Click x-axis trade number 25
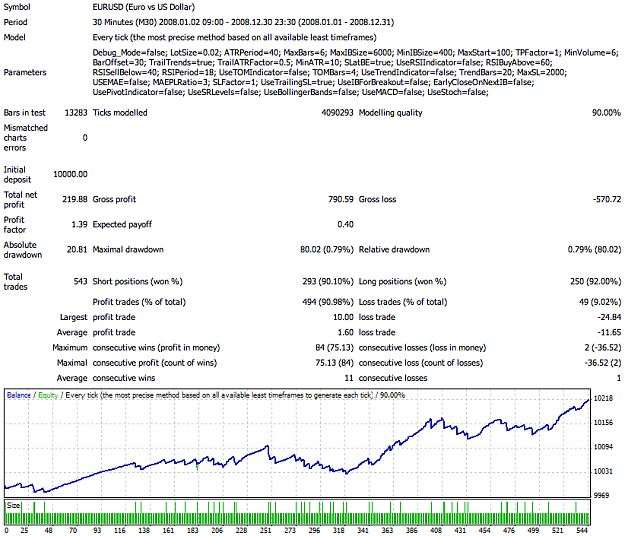 24,530
